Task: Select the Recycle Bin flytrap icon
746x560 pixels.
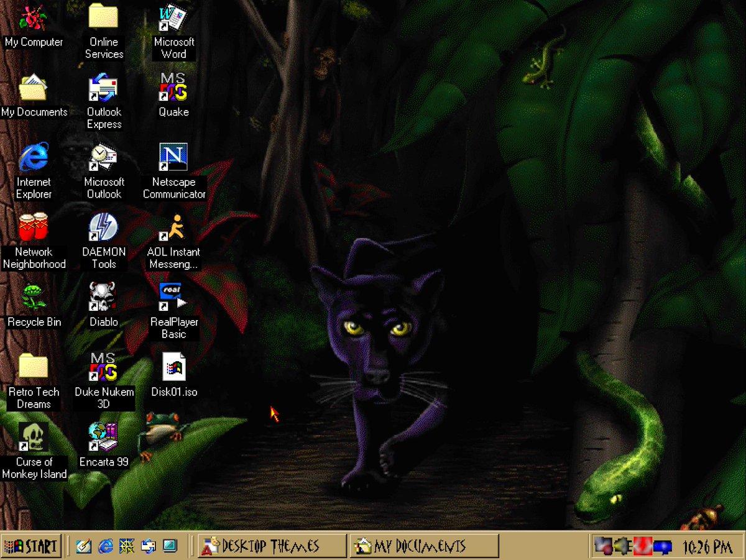Action: point(34,297)
